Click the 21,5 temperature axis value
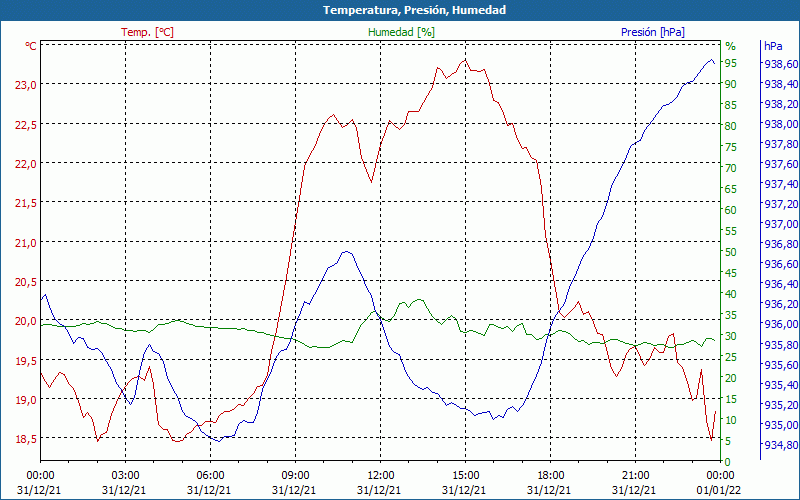The image size is (800, 500). (28, 203)
